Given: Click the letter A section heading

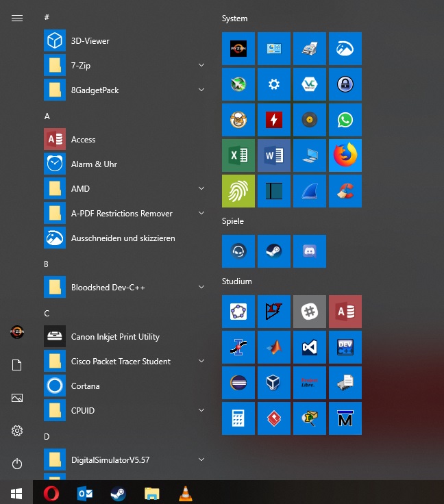Looking at the screenshot, I should 47,116.
